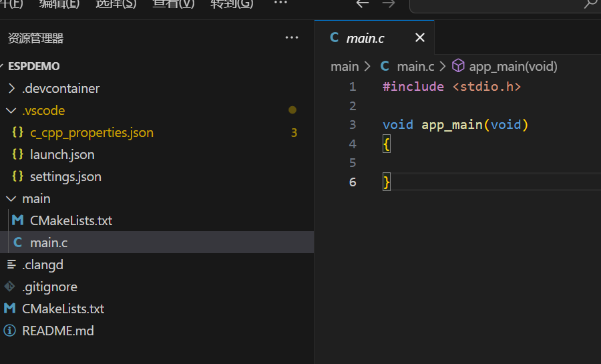This screenshot has height=364, width=601.
Task: Collapse the .vscode folder
Action: 11,111
